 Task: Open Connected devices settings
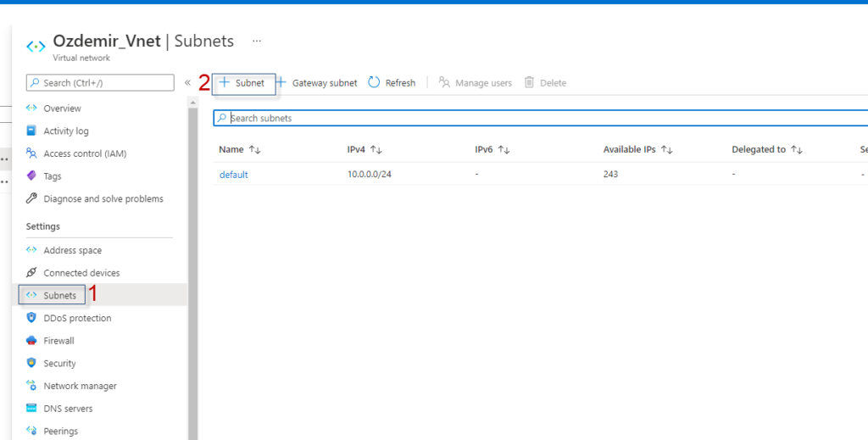[x=81, y=273]
